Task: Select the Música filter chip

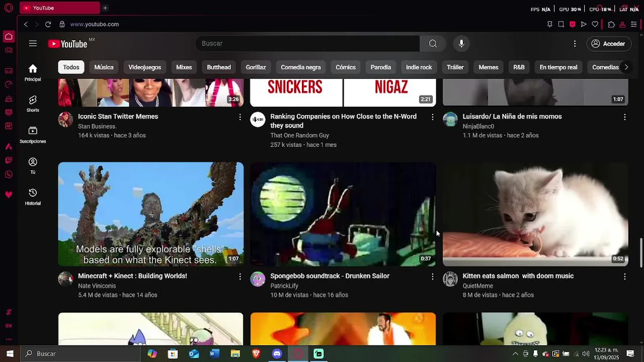Action: tap(104, 67)
